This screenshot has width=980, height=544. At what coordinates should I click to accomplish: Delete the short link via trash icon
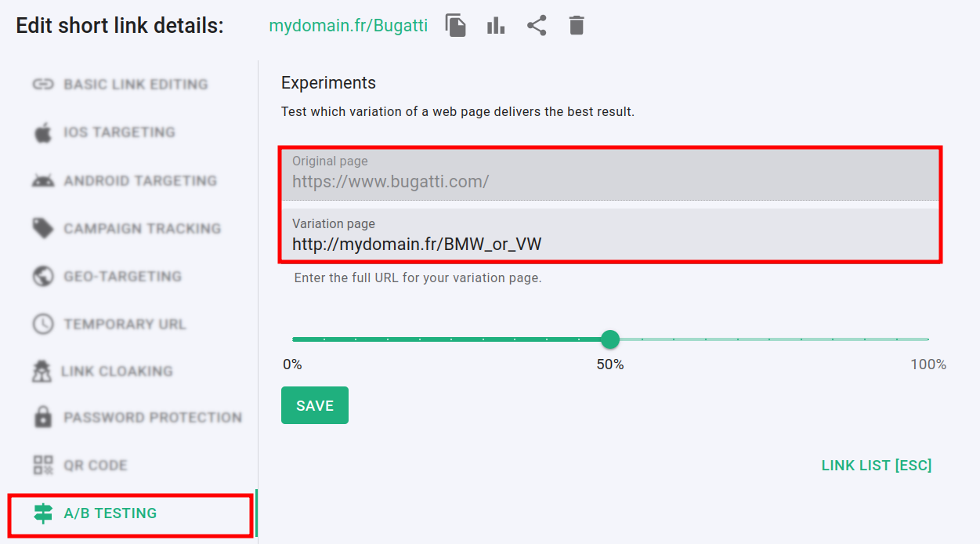point(577,25)
